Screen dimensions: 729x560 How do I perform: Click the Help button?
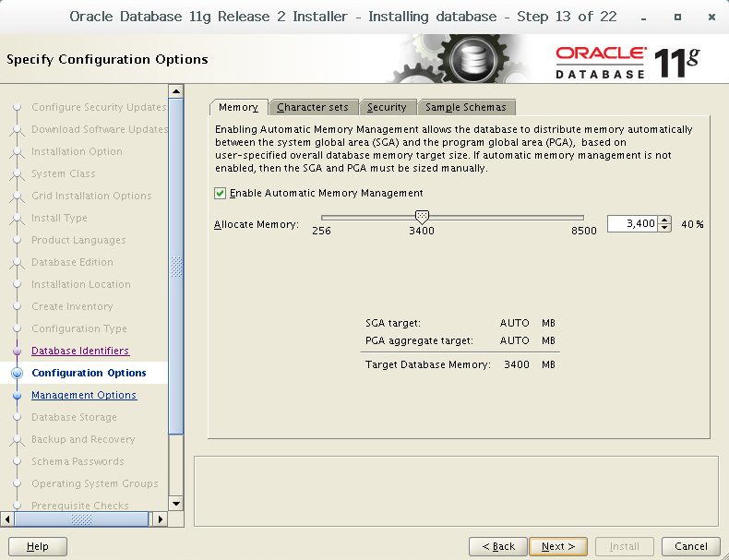pyautogui.click(x=38, y=546)
